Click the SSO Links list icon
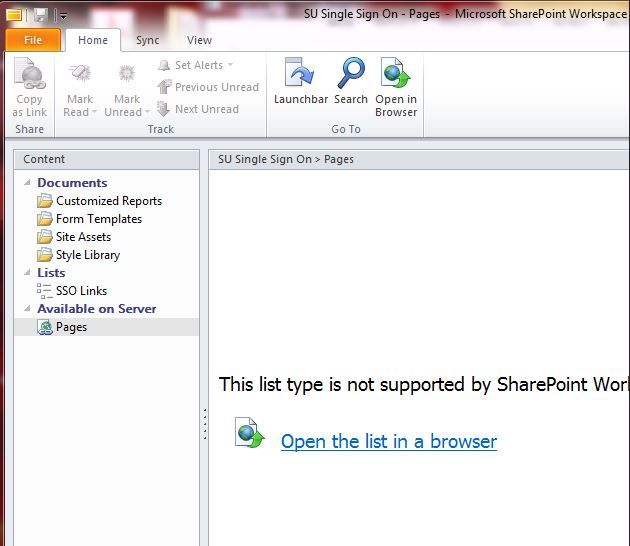 pyautogui.click(x=44, y=291)
